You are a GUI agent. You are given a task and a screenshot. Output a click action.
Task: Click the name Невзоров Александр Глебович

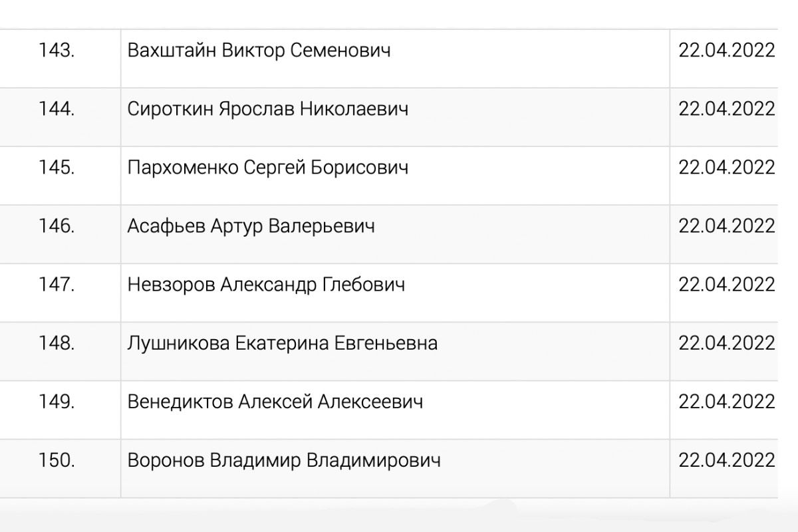pyautogui.click(x=266, y=285)
